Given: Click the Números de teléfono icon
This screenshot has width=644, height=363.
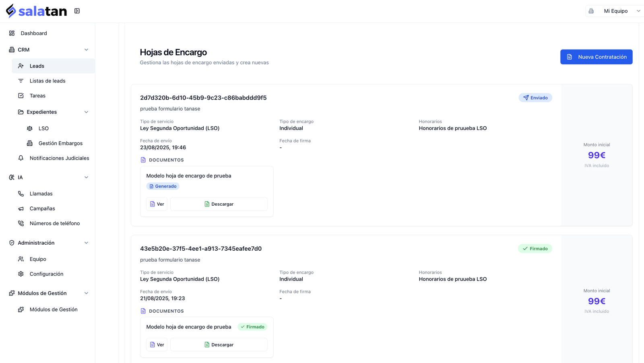Looking at the screenshot, I should [21, 223].
